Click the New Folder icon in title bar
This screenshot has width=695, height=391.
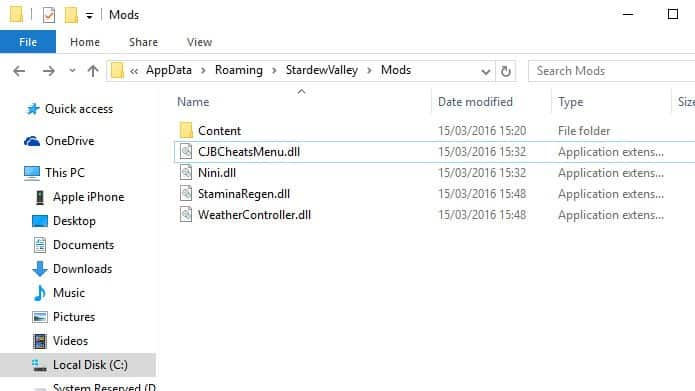point(71,15)
